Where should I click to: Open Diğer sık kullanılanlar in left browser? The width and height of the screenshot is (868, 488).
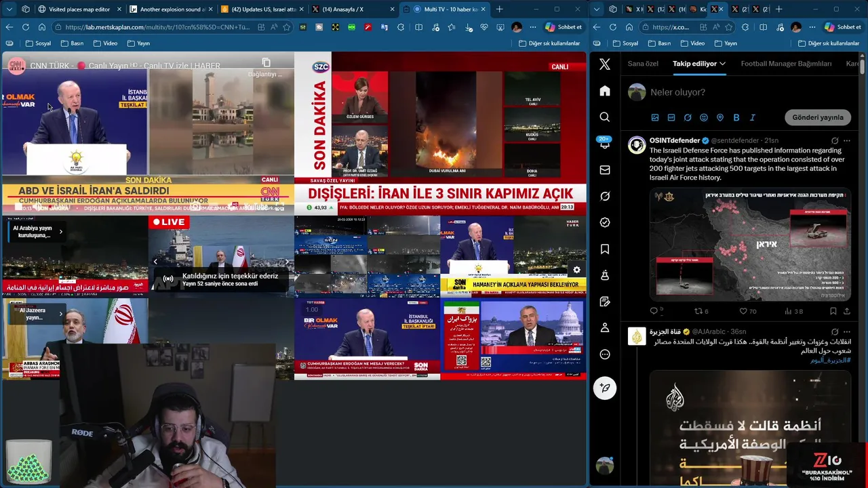549,43
